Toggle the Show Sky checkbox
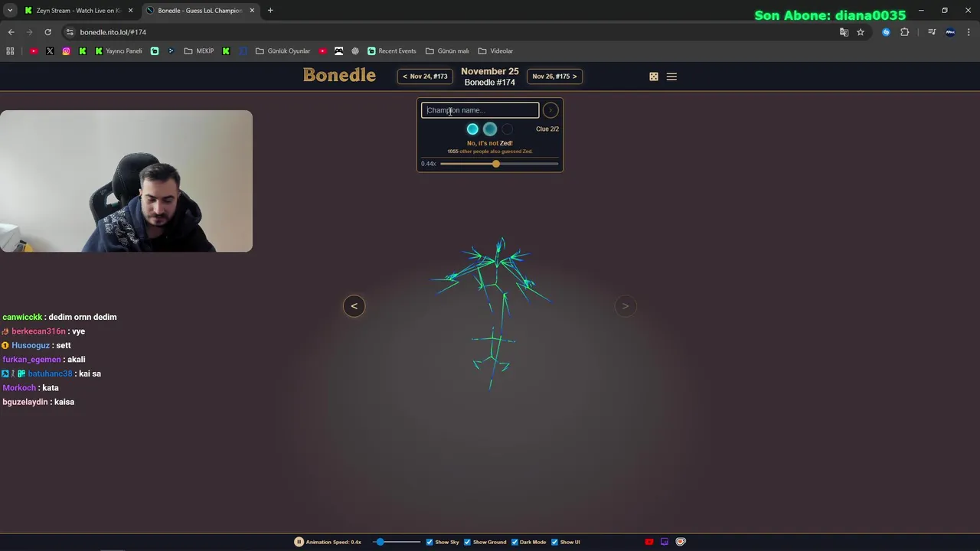 point(430,542)
